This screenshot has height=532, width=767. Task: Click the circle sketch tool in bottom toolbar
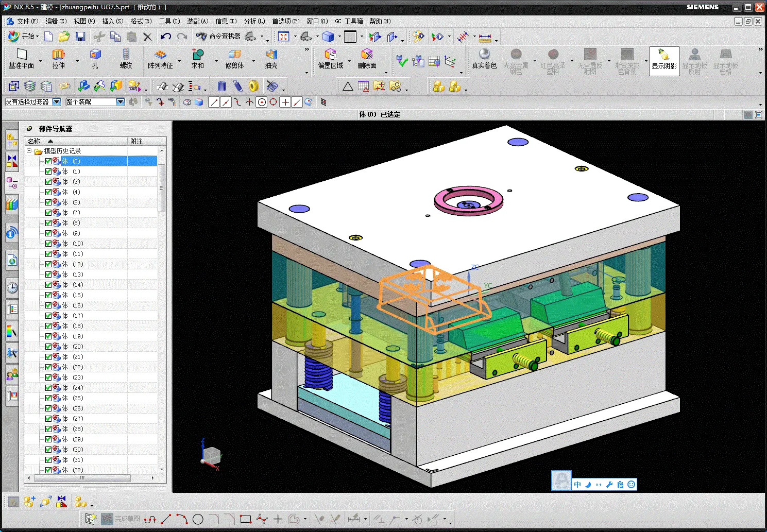coord(198,519)
